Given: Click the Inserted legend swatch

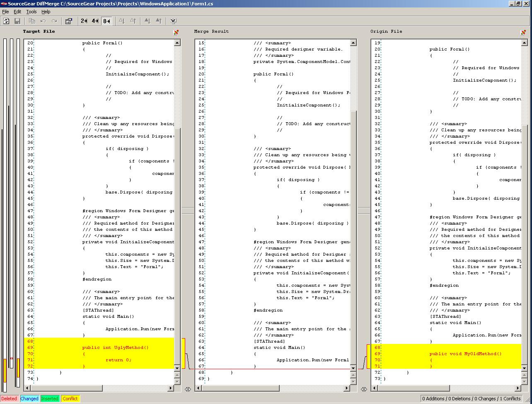Looking at the screenshot, I should [50, 399].
